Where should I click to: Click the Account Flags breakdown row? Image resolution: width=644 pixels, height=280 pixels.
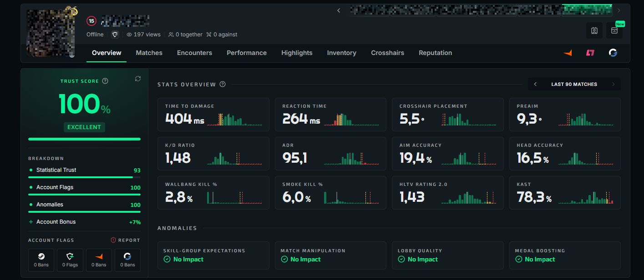(84, 187)
